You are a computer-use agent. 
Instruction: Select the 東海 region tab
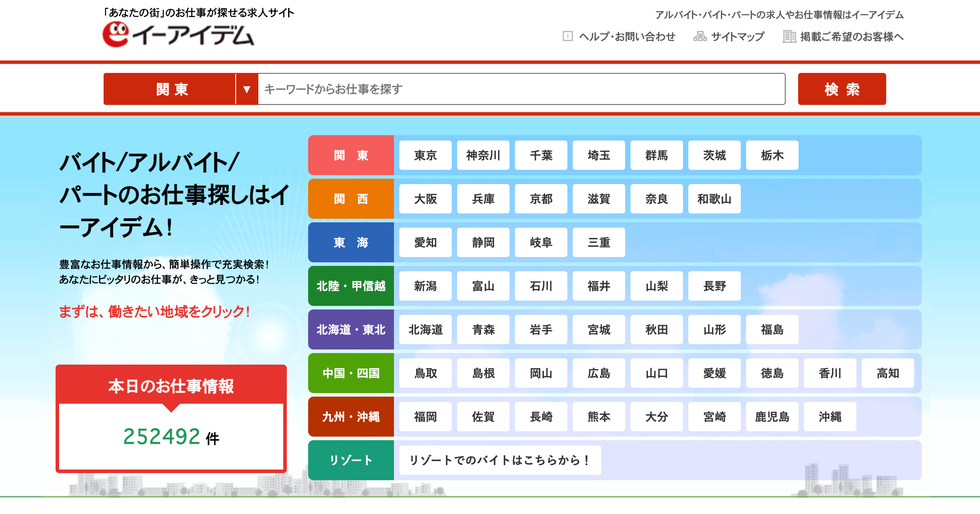[351, 242]
